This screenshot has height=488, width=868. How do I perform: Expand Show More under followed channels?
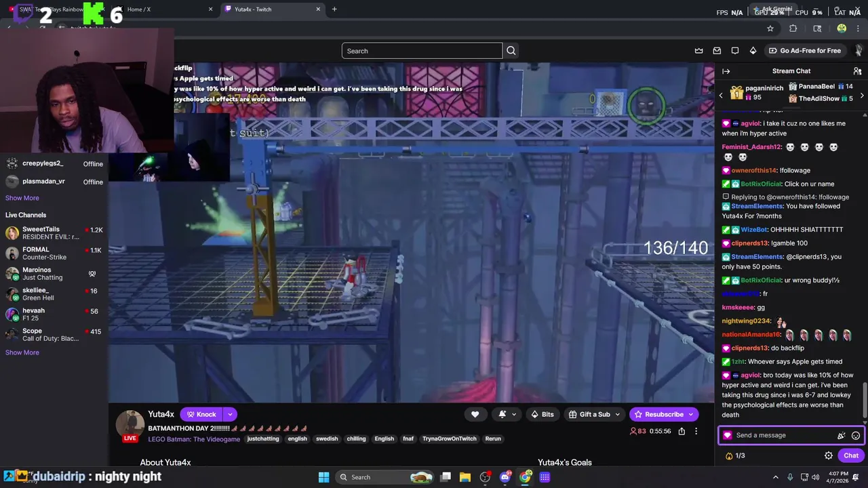22,198
